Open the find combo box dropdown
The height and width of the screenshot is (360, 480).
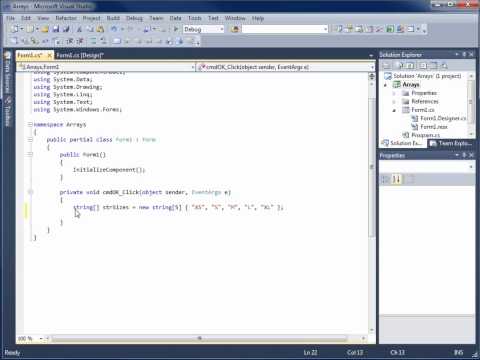(325, 29)
